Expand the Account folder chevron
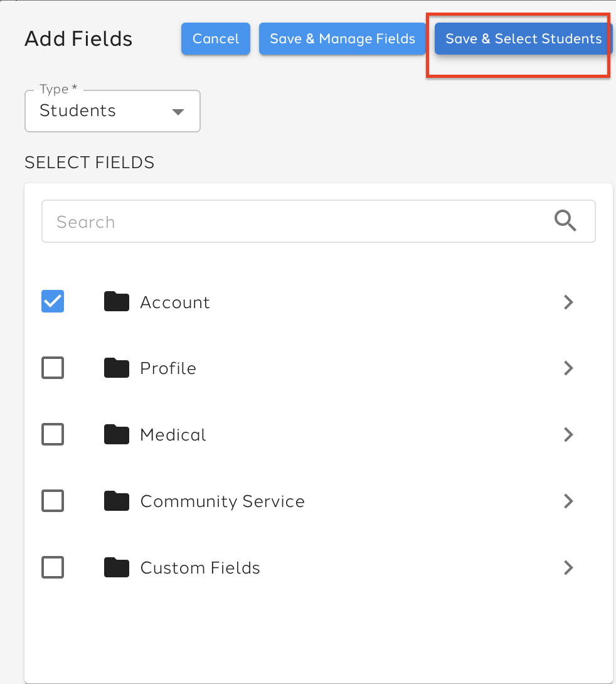The width and height of the screenshot is (616, 684). tap(568, 302)
